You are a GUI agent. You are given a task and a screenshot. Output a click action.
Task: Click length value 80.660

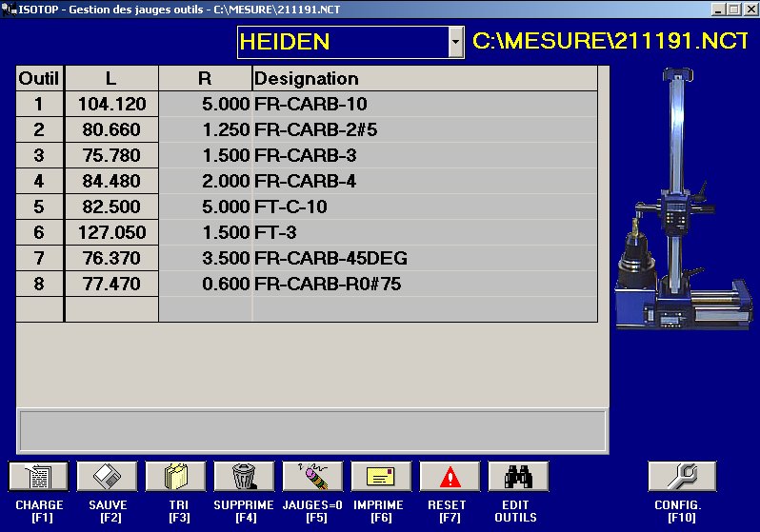pos(111,129)
